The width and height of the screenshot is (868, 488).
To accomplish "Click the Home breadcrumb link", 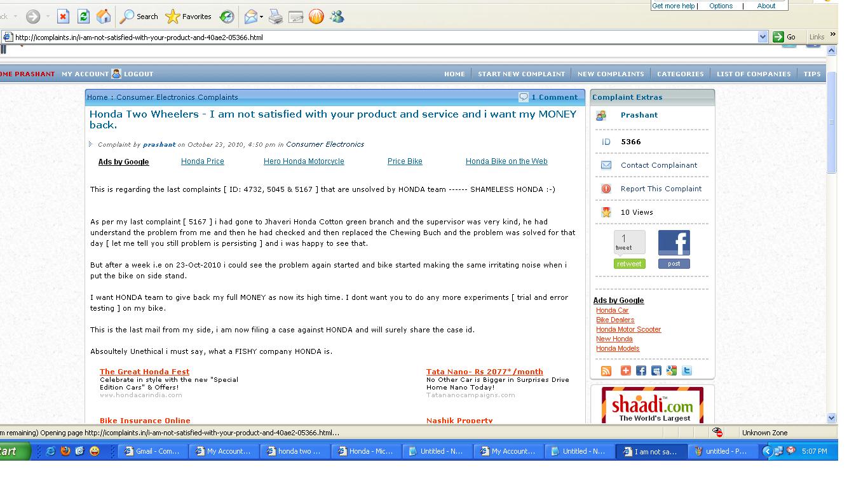I will (97, 97).
